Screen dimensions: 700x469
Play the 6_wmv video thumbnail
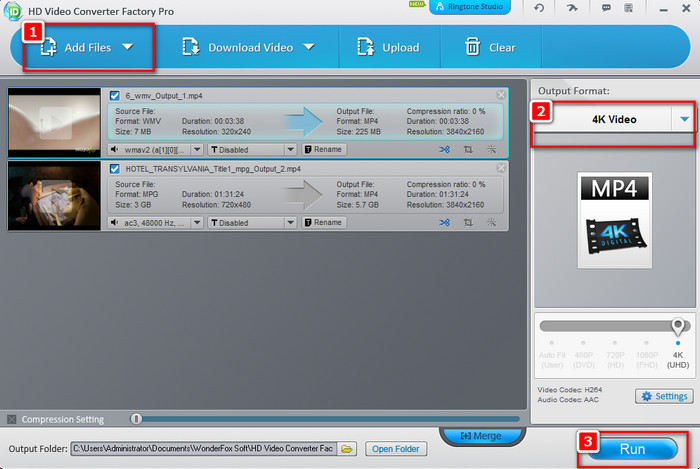(x=54, y=122)
